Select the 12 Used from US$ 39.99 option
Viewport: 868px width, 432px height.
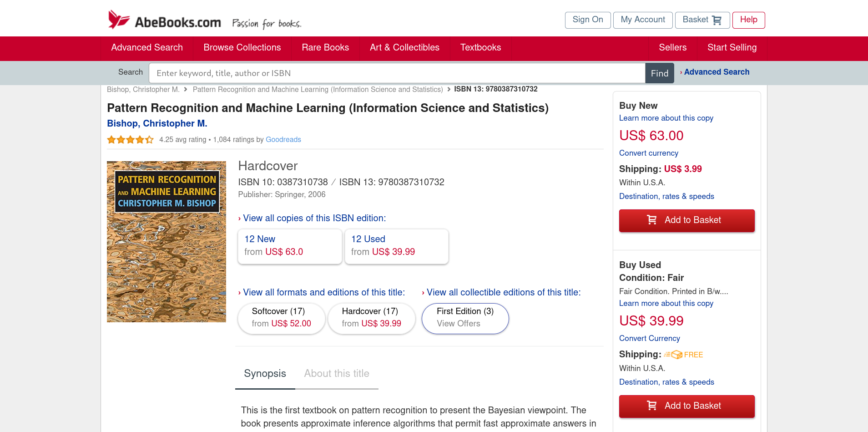[x=397, y=246]
